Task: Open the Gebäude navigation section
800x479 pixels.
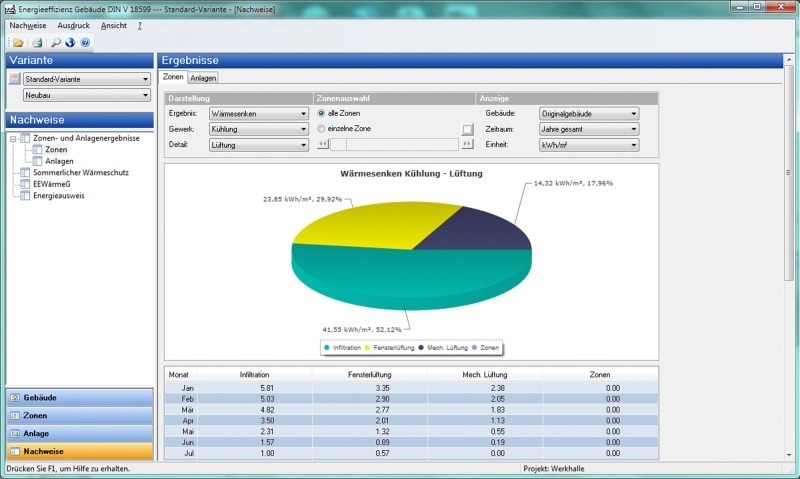Action: (80, 397)
